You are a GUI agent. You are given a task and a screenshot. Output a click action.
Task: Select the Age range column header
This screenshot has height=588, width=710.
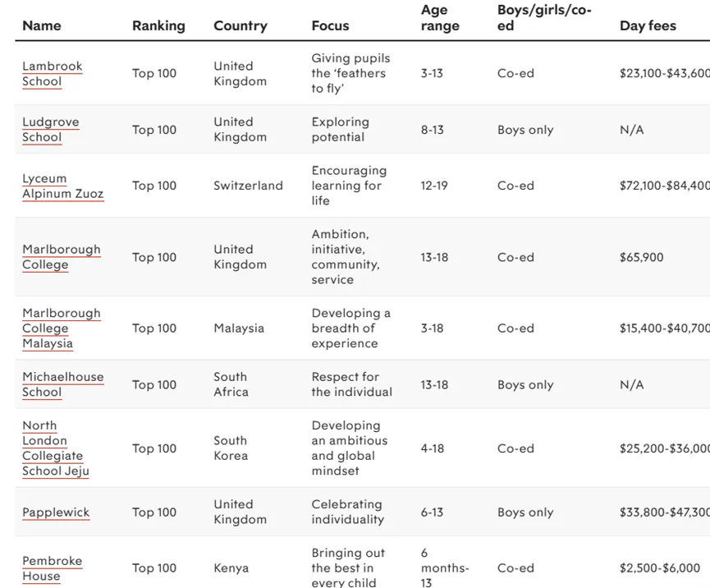440,18
